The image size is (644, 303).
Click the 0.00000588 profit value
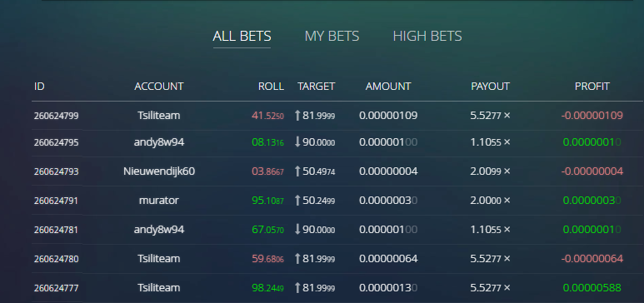592,288
